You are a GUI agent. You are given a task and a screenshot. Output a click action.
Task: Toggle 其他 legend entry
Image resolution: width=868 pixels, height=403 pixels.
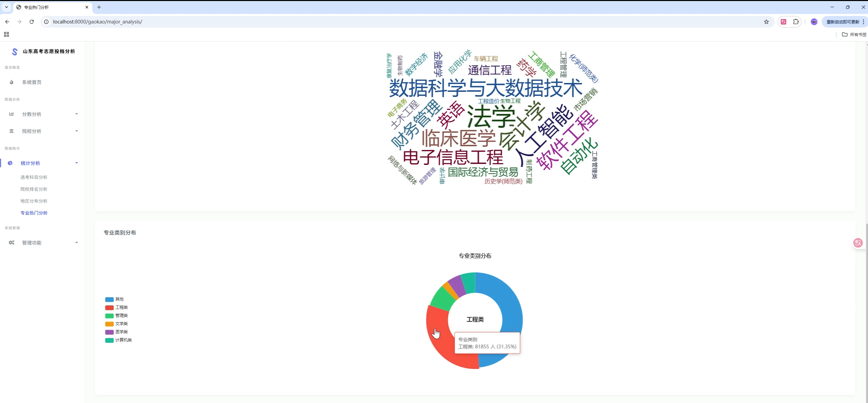tap(114, 299)
